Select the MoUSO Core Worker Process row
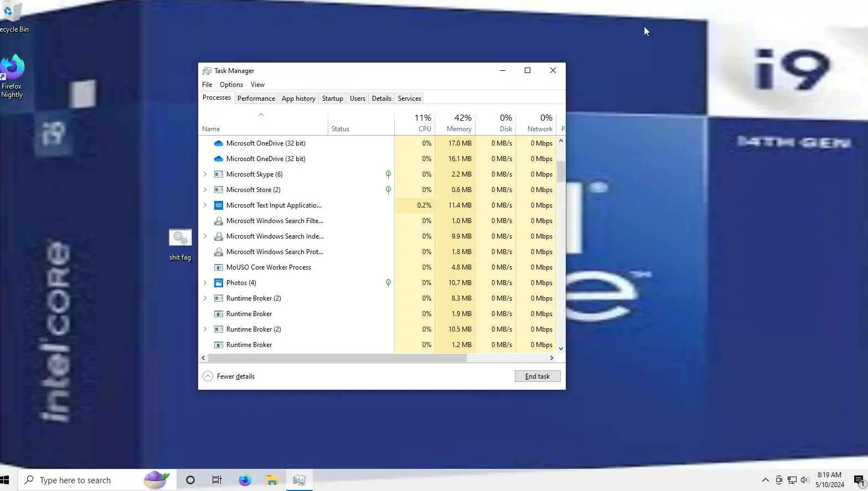868x491 pixels. pos(378,267)
